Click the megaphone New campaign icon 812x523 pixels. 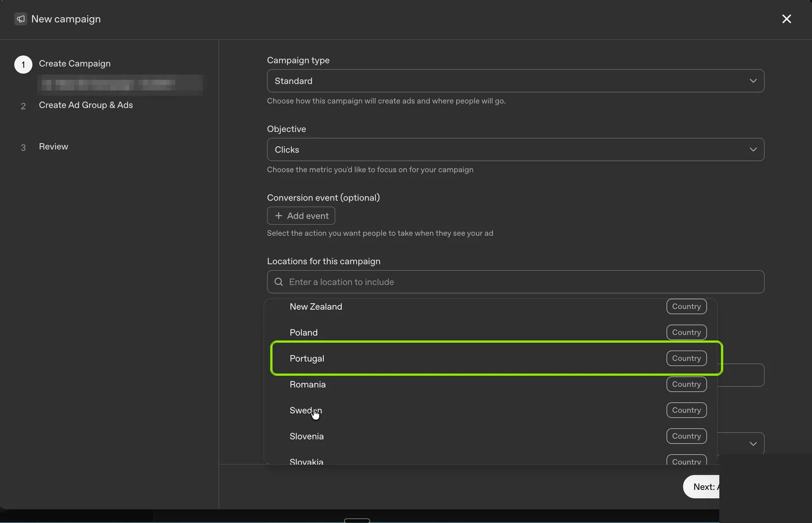20,19
